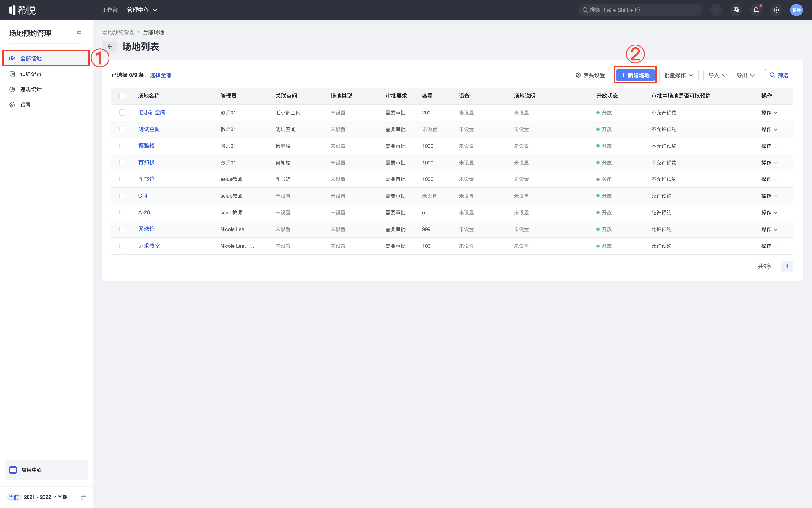Open 操作 dropdown for 艺术教室

tap(769, 246)
